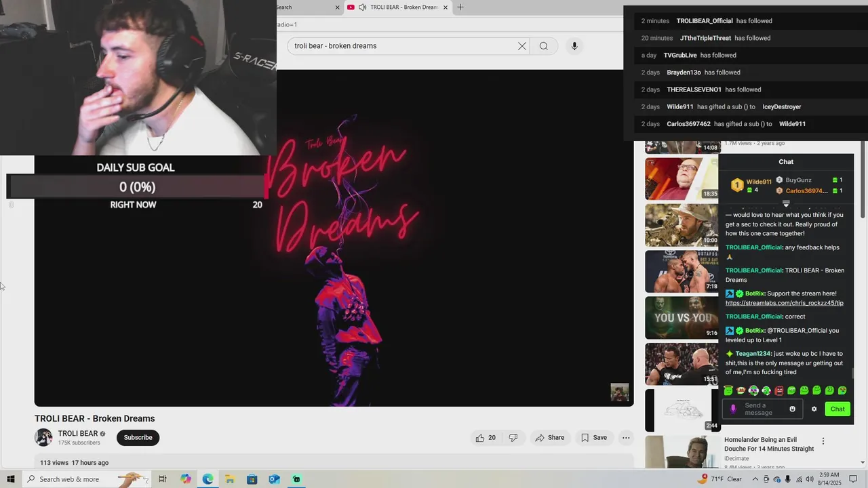Open the TROLI BEAR channel avatar
The image size is (868, 488).
(43, 437)
